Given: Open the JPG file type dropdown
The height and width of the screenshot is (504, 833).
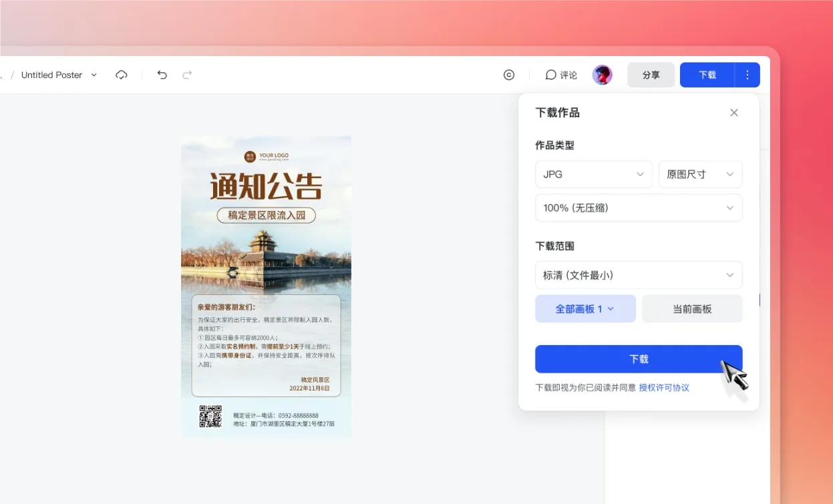Looking at the screenshot, I should click(594, 174).
